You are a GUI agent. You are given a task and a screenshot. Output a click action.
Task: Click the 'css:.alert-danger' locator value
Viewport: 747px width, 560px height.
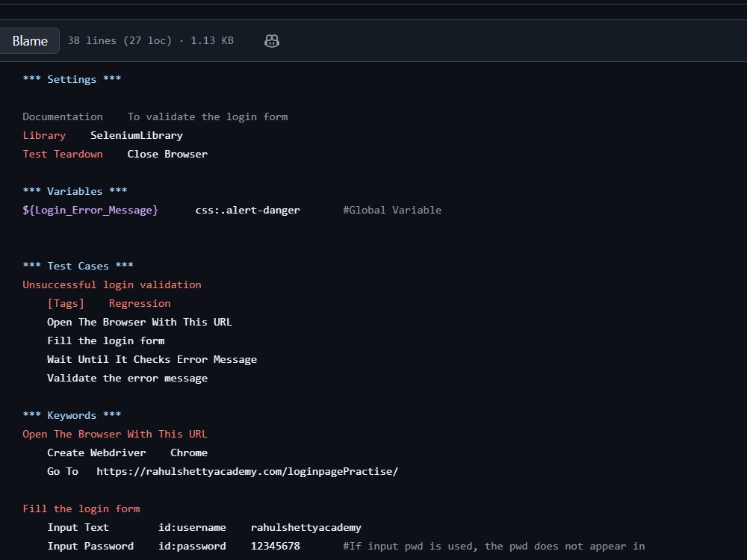click(248, 210)
